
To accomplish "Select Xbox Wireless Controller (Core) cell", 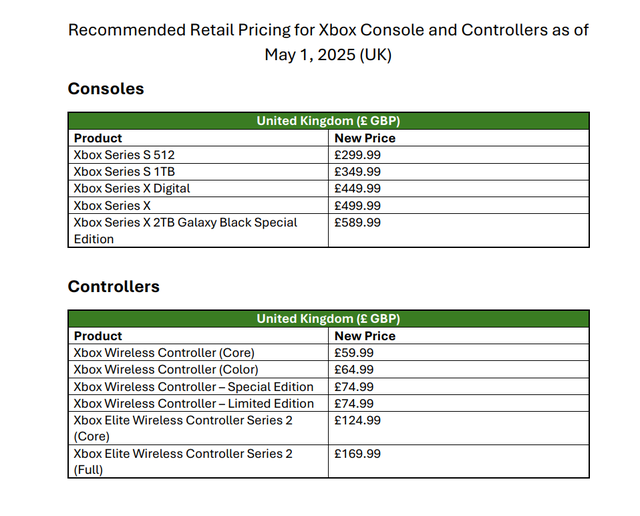I will (164, 353).
